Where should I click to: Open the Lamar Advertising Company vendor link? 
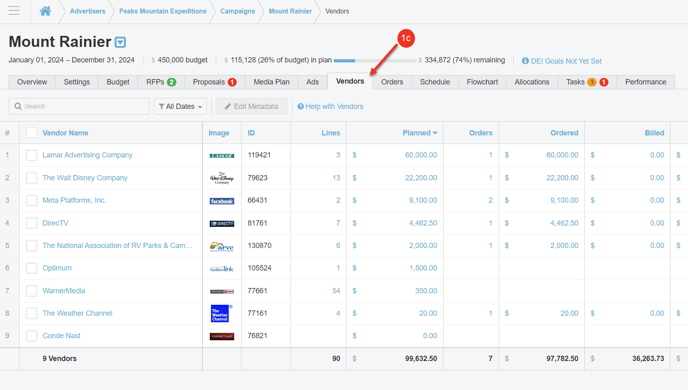click(87, 155)
